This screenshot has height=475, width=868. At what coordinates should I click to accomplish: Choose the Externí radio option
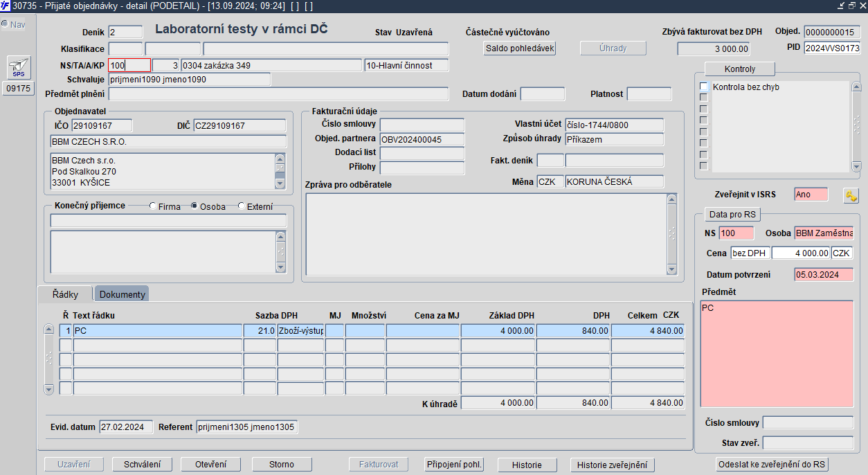tap(242, 206)
